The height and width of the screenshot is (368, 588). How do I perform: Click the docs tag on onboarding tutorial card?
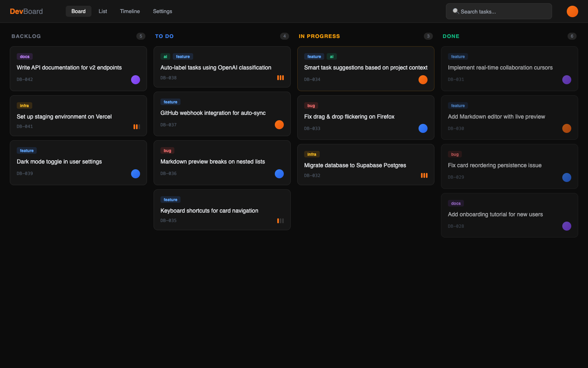coord(456,204)
